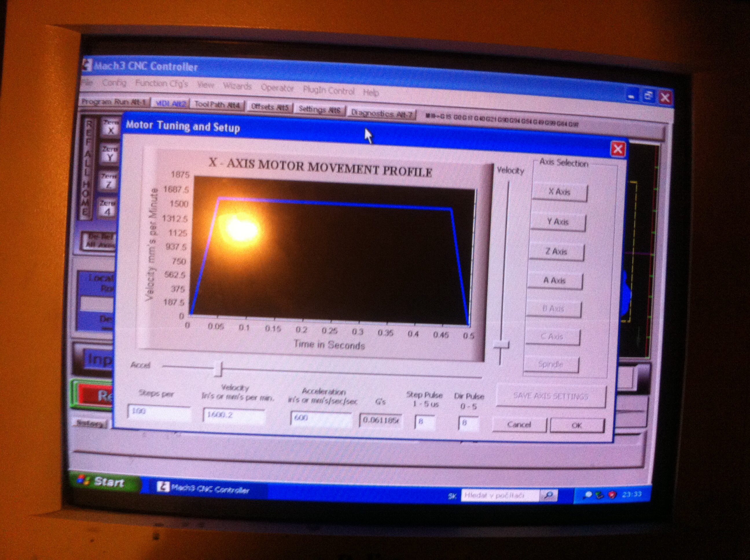
Task: Click the Velocity vertical slider handle
Action: click(x=501, y=345)
